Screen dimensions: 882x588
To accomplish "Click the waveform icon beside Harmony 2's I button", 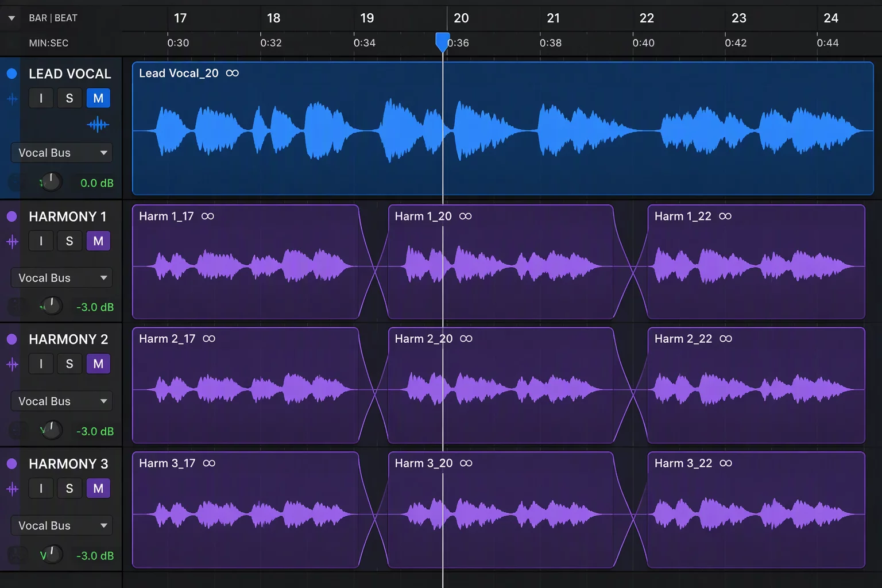I will (12, 364).
